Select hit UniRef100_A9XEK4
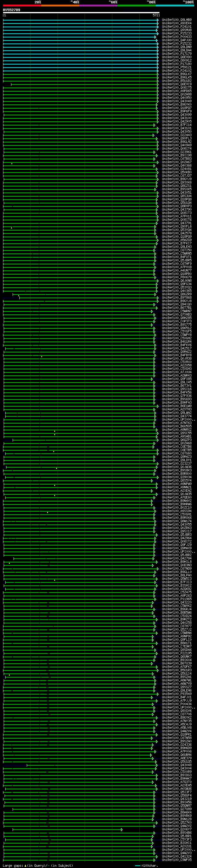197x868 pixels. [177, 23]
